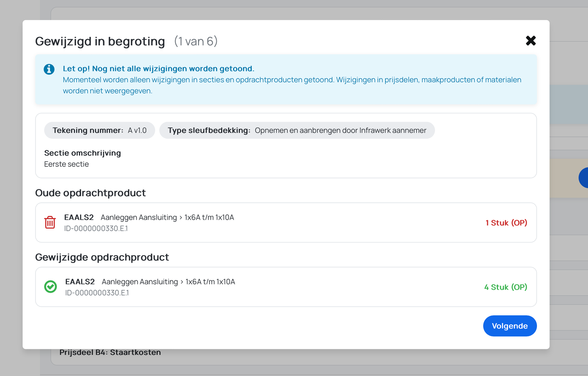Image resolution: width=588 pixels, height=376 pixels.
Task: Click the '(1 van 6)' counter text
Action: 196,41
